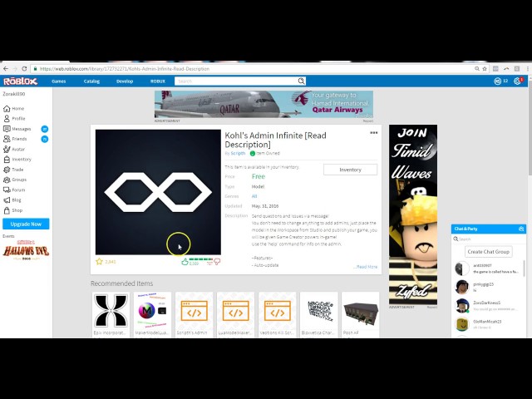Viewport: 532px width, 399px height.
Task: Open the LuaModelMaker recommended item
Action: point(235,314)
